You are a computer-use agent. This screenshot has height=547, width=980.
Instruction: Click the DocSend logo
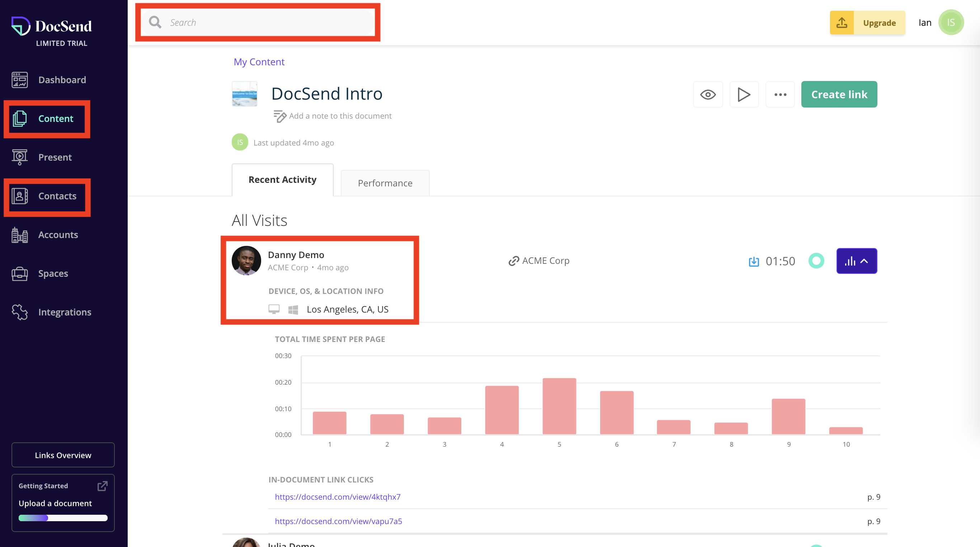(x=51, y=26)
